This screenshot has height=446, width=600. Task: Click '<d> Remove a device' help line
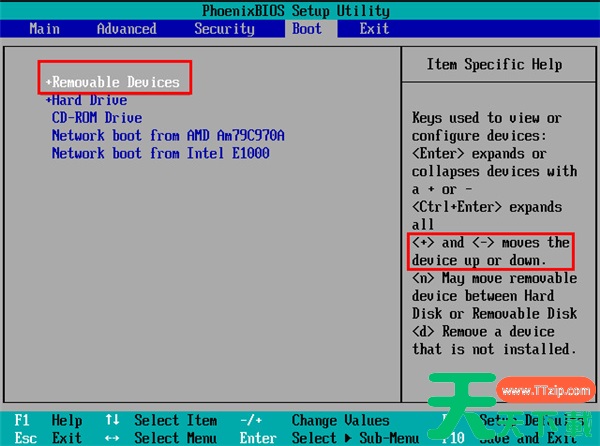coord(483,331)
